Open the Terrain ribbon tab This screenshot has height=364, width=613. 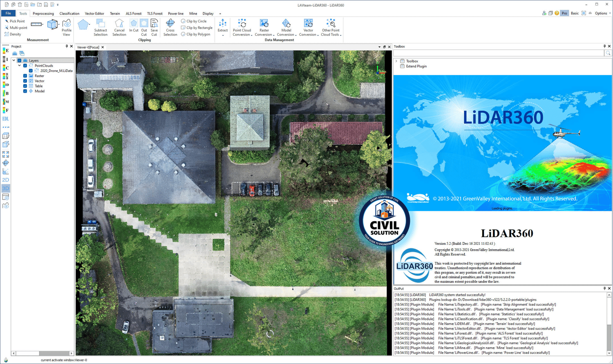coord(115,13)
